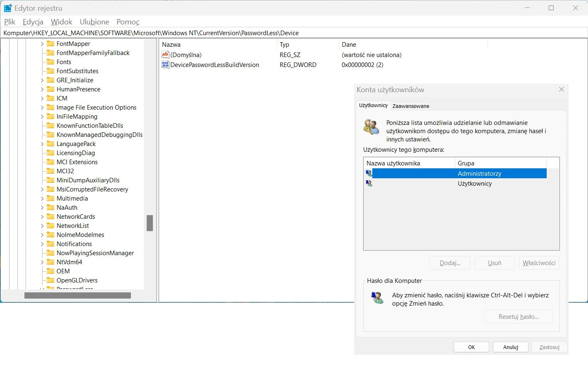Image resolution: width=588 pixels, height=366 pixels.
Task: Click the Registry Editor app icon in title bar
Action: 8,8
